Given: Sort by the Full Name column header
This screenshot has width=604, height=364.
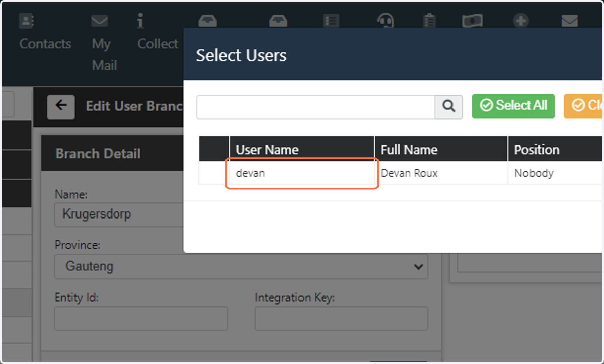Looking at the screenshot, I should [x=441, y=149].
